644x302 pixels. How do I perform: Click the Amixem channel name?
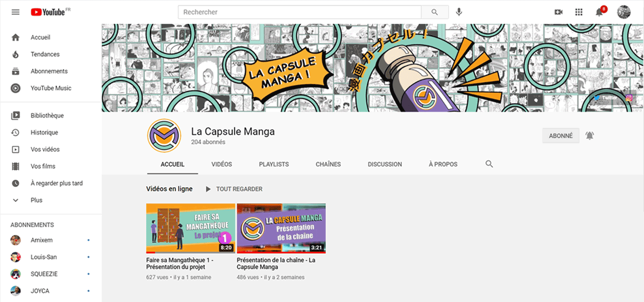click(41, 240)
